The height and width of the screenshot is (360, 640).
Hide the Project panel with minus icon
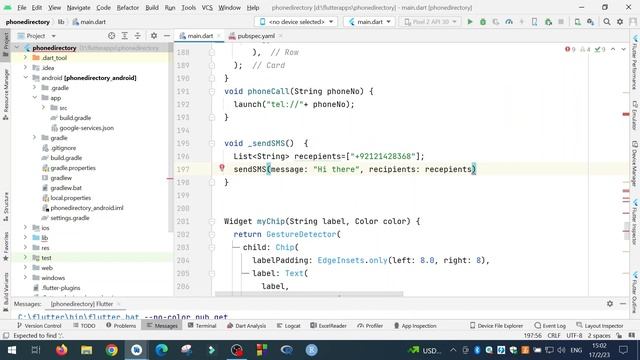(167, 36)
